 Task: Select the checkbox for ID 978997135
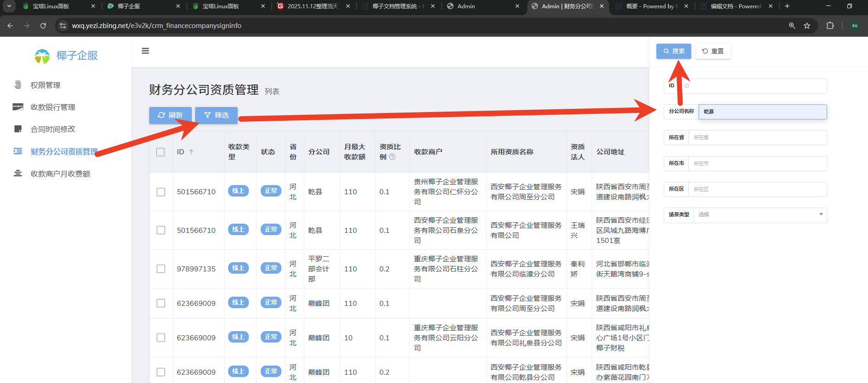(x=161, y=269)
